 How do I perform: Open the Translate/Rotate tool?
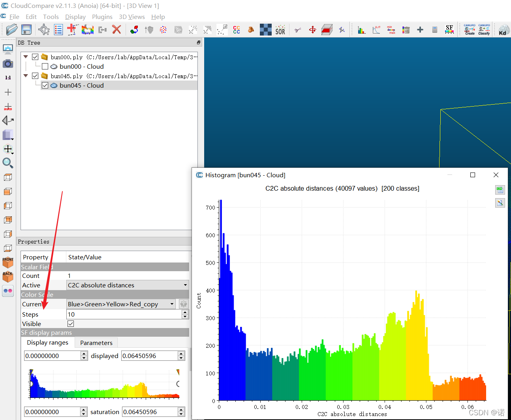(312, 30)
